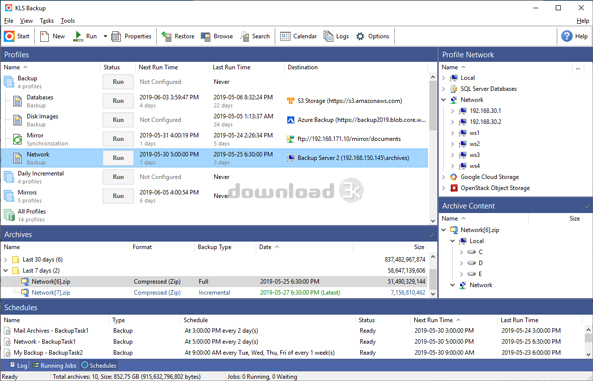Click the OpenStack Object Storage icon
Screen dimensions: 593x381
453,188
